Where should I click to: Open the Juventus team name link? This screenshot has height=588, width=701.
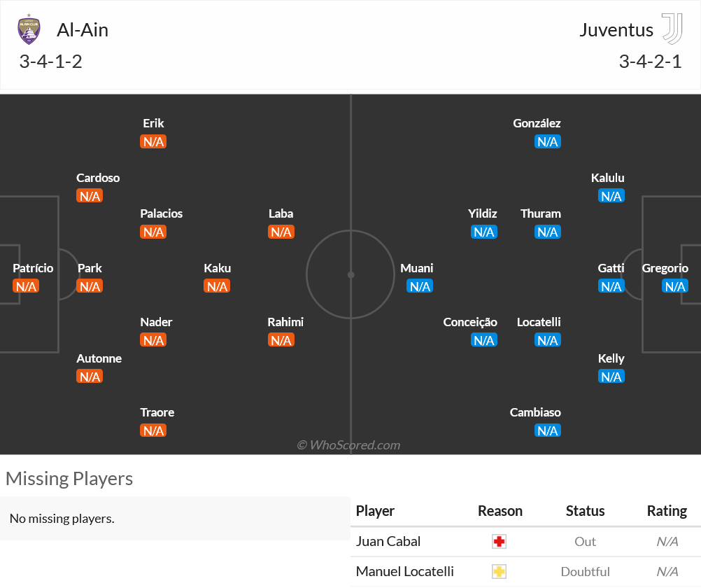click(x=616, y=30)
